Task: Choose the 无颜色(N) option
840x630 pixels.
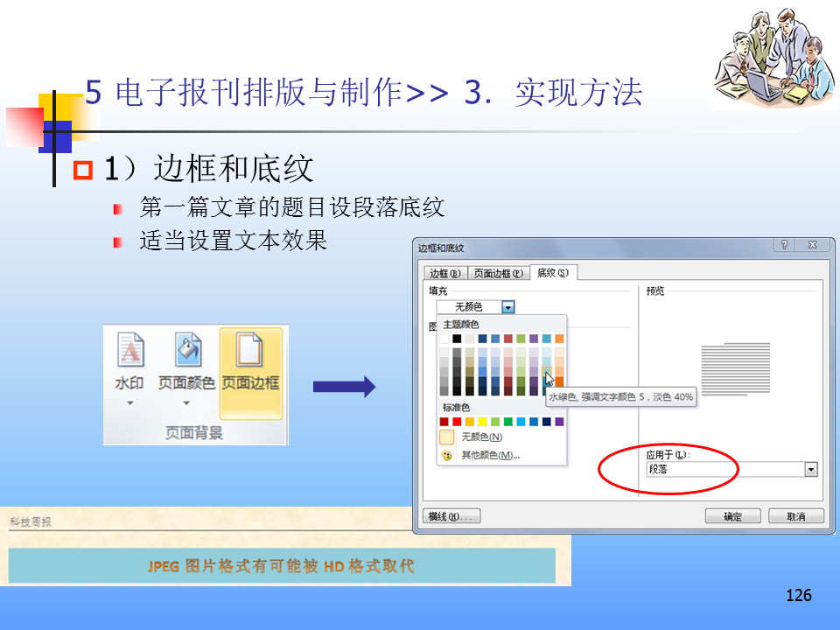Action: click(482, 437)
